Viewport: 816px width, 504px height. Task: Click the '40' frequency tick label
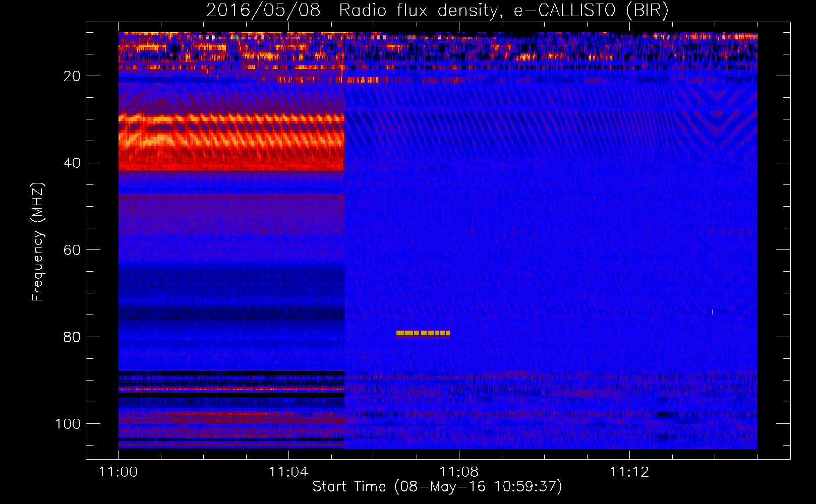pyautogui.click(x=72, y=163)
